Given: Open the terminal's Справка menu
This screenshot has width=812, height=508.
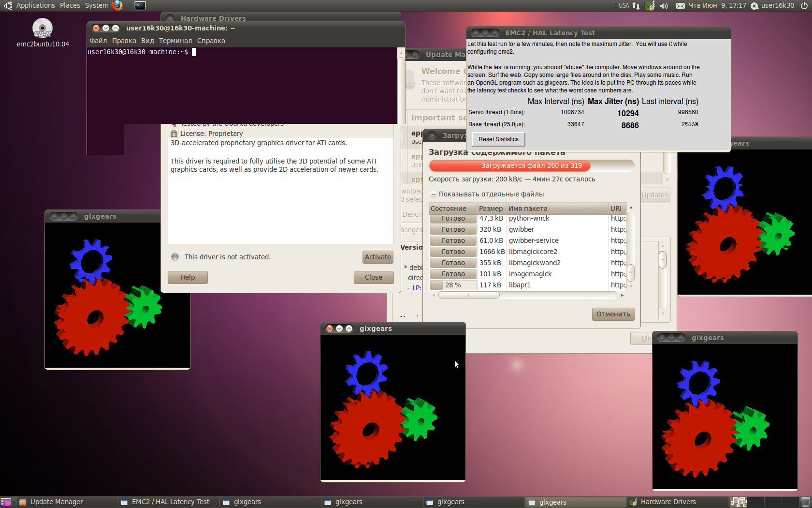Looking at the screenshot, I should (x=211, y=41).
